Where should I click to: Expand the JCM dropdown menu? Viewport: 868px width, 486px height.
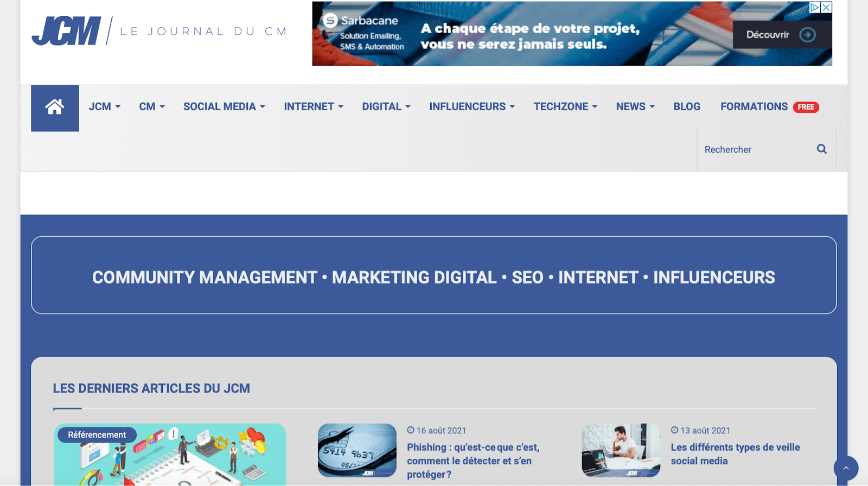[104, 107]
